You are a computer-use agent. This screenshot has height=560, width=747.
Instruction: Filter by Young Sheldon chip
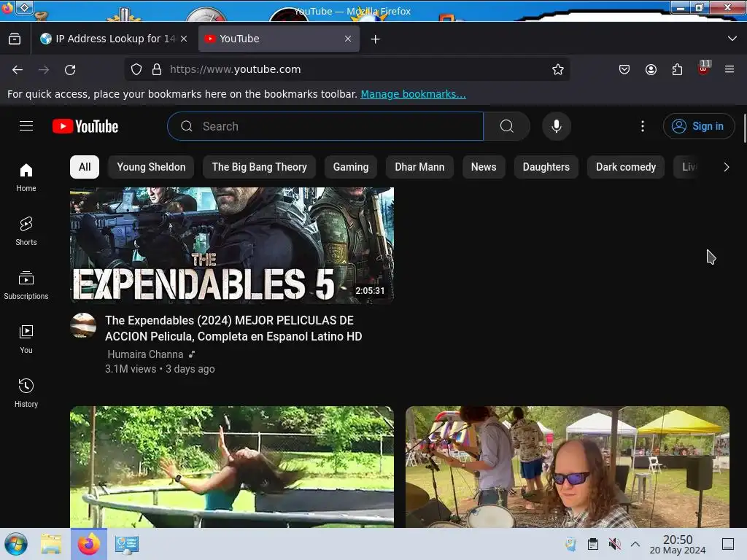151,167
